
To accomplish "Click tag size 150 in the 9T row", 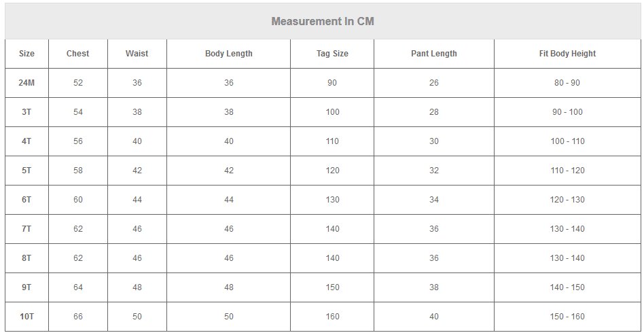I will [332, 287].
